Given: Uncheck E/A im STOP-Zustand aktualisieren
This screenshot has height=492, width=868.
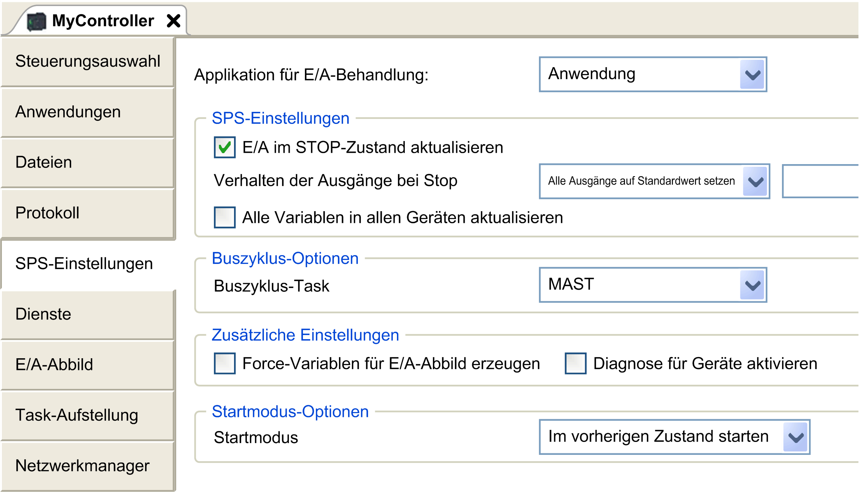Looking at the screenshot, I should coord(225,147).
